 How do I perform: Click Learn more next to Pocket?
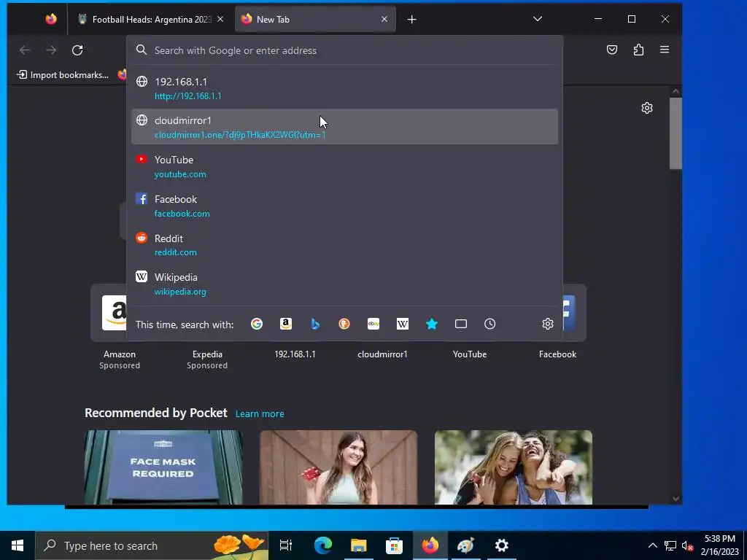pos(260,414)
